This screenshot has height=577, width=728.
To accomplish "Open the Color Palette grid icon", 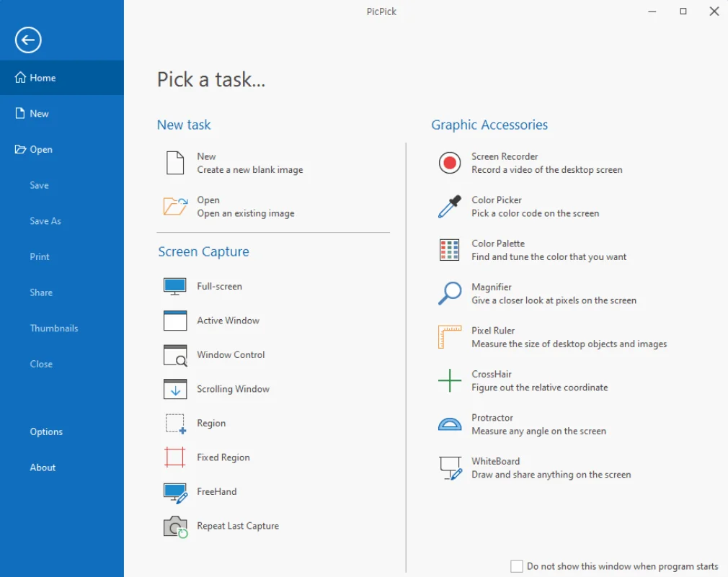I will 450,250.
